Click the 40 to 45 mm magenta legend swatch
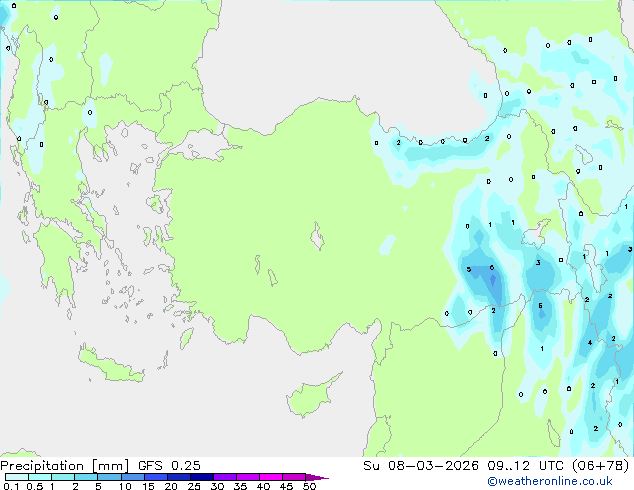This screenshot has width=634, height=490. pos(271,477)
